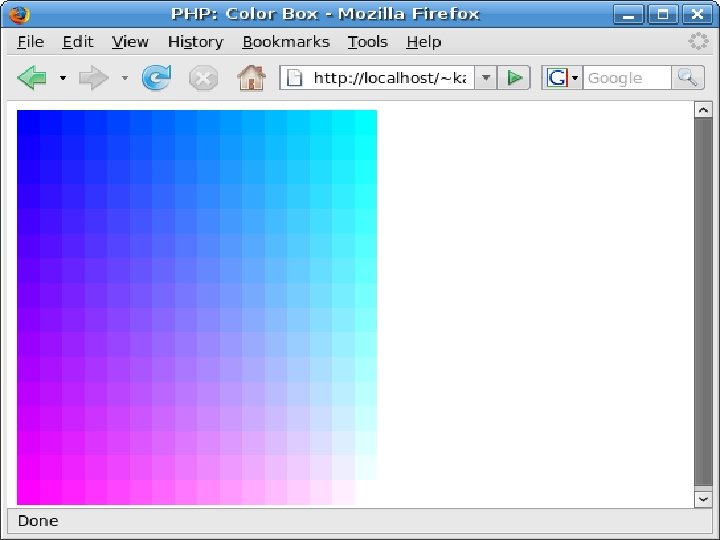Go to the Home page icon

[251, 78]
